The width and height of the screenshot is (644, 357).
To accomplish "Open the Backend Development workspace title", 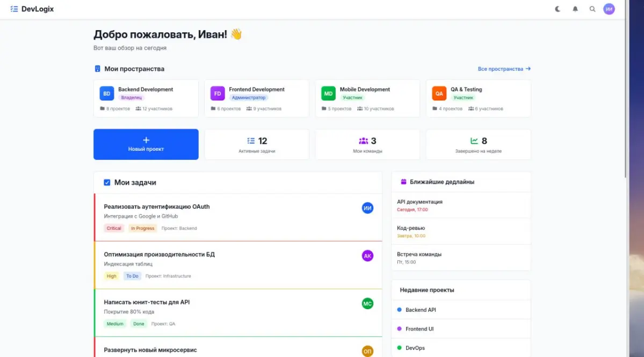I will (x=146, y=89).
